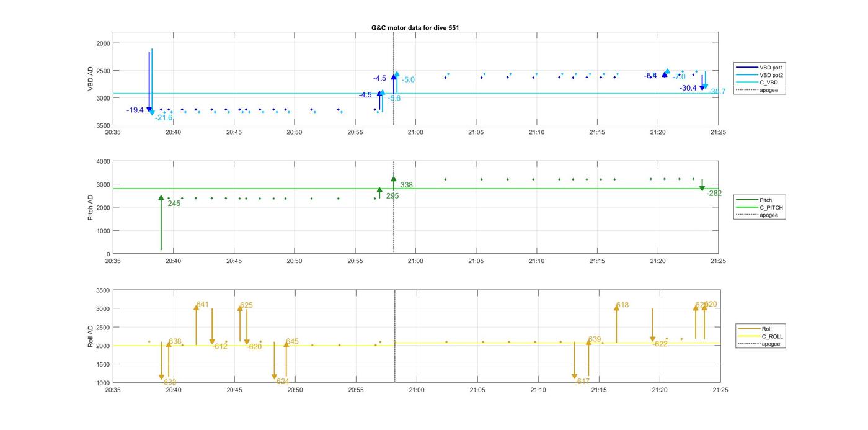Click the '-35.7' VBD data label

coord(717,92)
